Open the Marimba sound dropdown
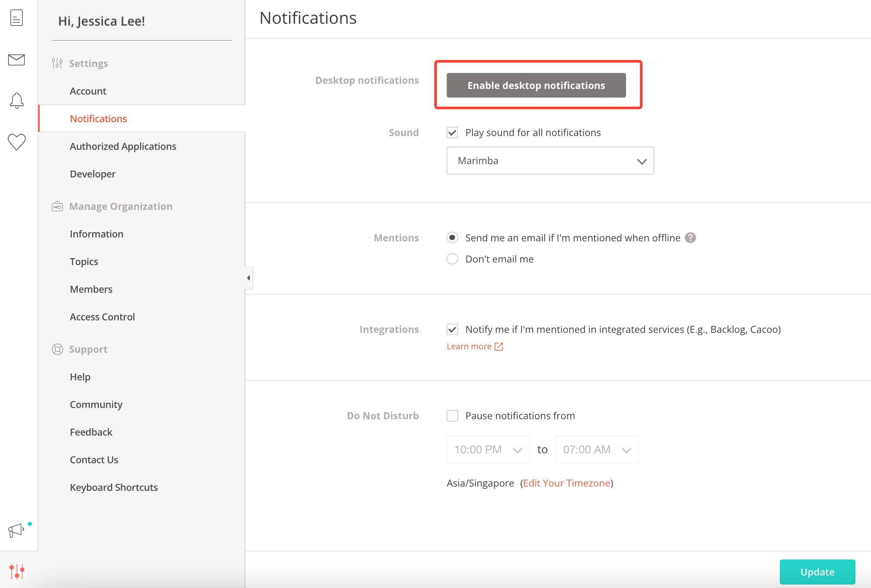The width and height of the screenshot is (871, 588). point(550,160)
